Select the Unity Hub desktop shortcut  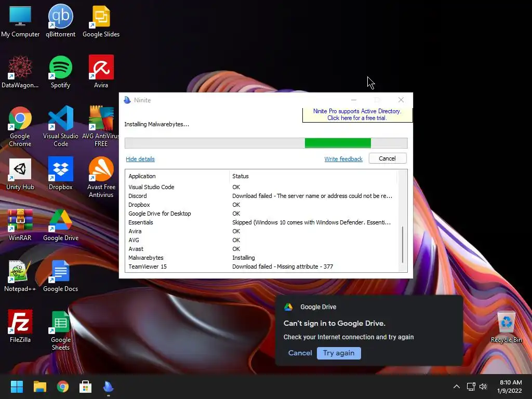point(20,174)
